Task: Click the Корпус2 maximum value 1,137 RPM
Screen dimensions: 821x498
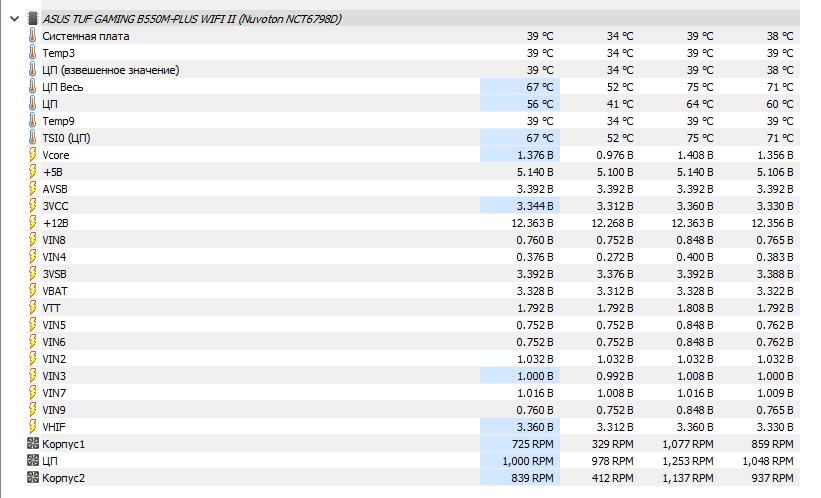Action: click(688, 478)
